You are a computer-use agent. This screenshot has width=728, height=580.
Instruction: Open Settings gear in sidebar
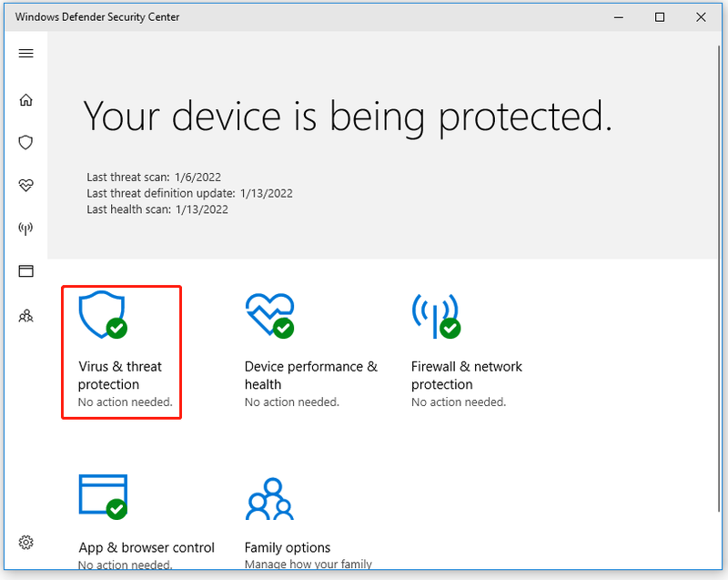[x=26, y=542]
